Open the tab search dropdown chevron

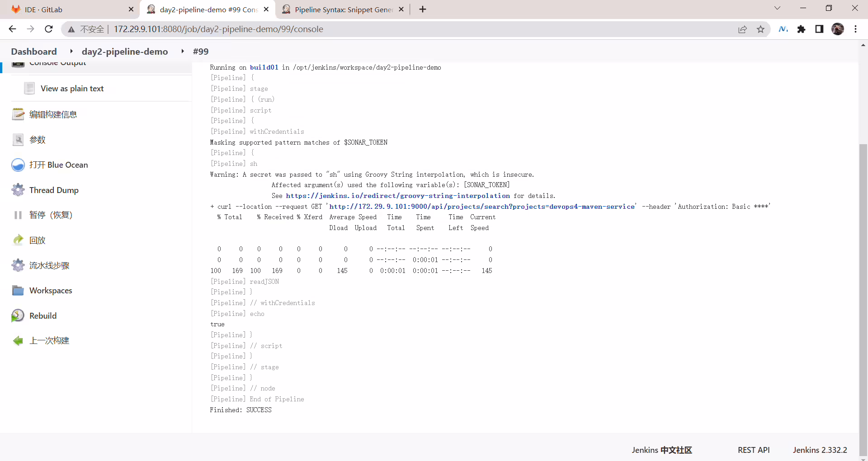(777, 8)
